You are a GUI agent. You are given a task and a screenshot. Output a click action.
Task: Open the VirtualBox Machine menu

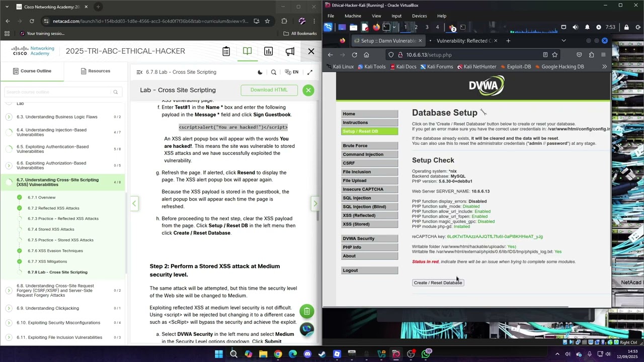353,16
